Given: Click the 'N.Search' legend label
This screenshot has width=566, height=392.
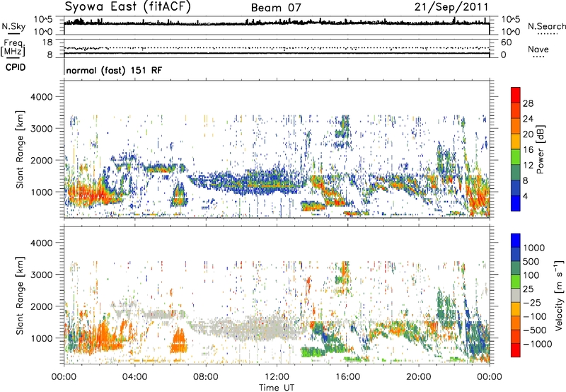Looking at the screenshot, I should (x=546, y=26).
